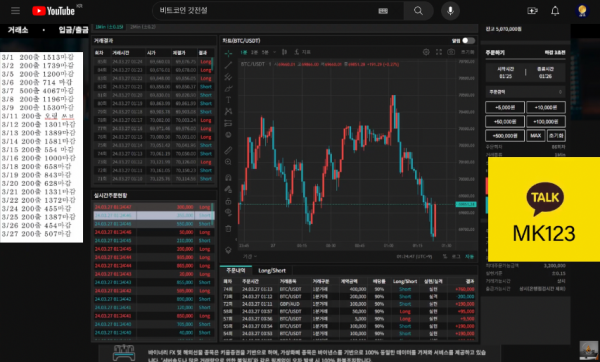Toggle percent scale on chart footer
Image resolution: width=600 pixels, height=362 pixels.
tap(445, 256)
